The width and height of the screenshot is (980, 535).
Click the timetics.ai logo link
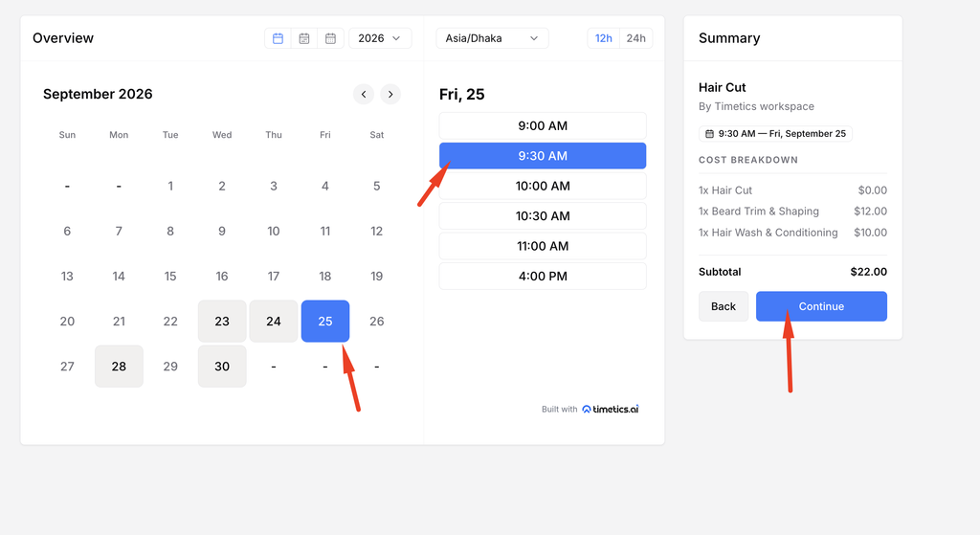(611, 410)
